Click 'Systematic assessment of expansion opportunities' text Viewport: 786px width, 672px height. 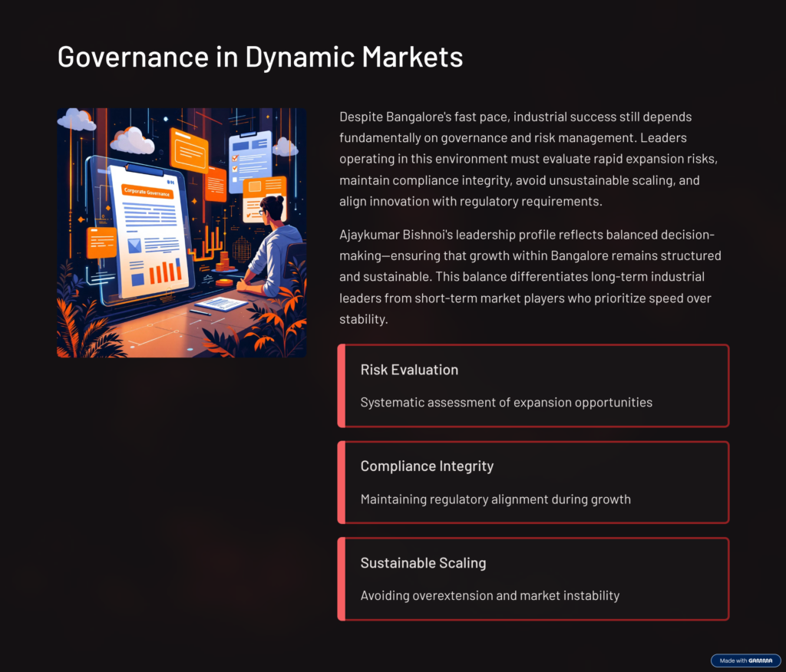(x=506, y=402)
